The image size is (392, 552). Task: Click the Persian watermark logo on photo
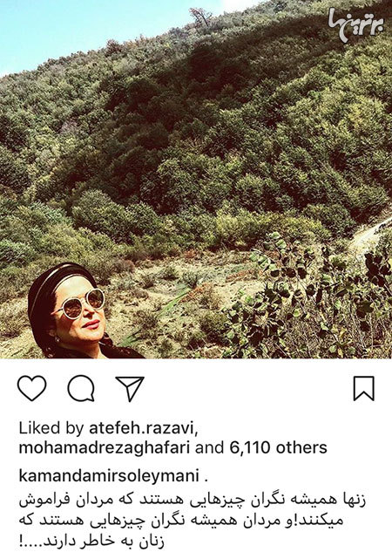[355, 25]
